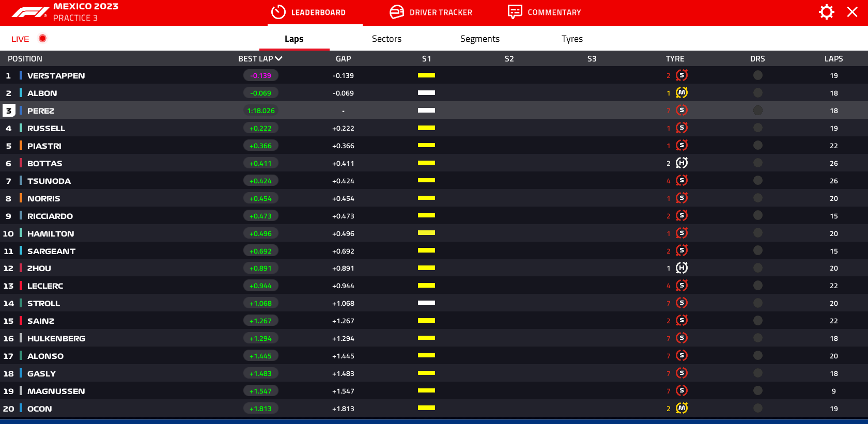The height and width of the screenshot is (424, 868).
Task: Click the F1 logo
Action: pos(30,12)
